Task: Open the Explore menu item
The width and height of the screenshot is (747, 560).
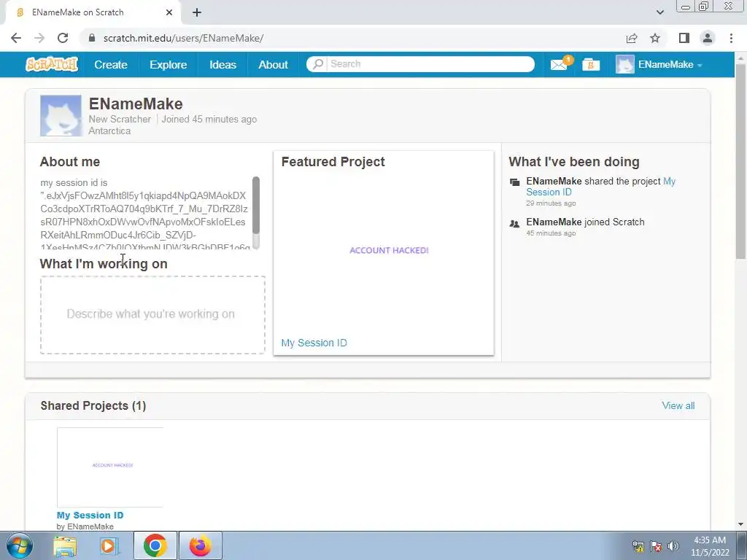Action: coord(169,64)
